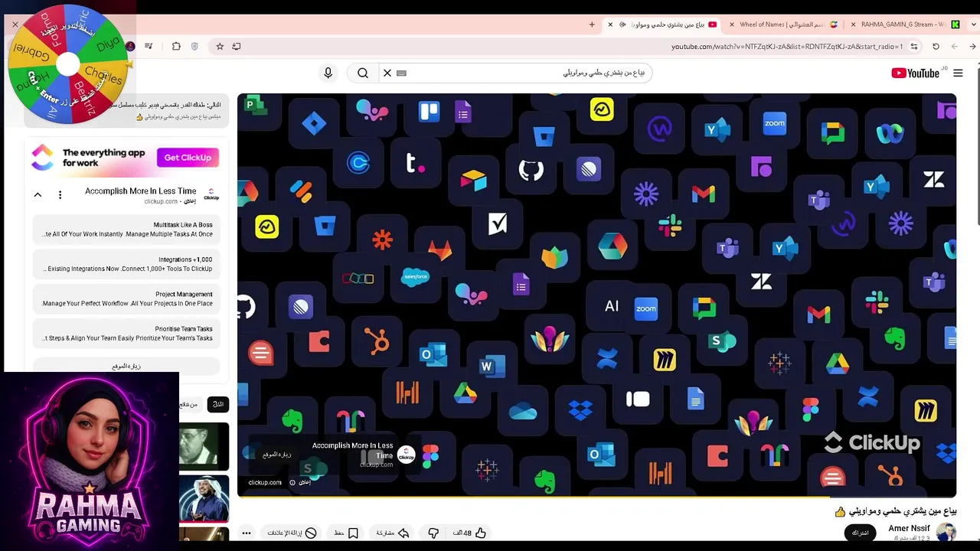
Task: Reload the page with the refresh icon
Action: point(936,47)
